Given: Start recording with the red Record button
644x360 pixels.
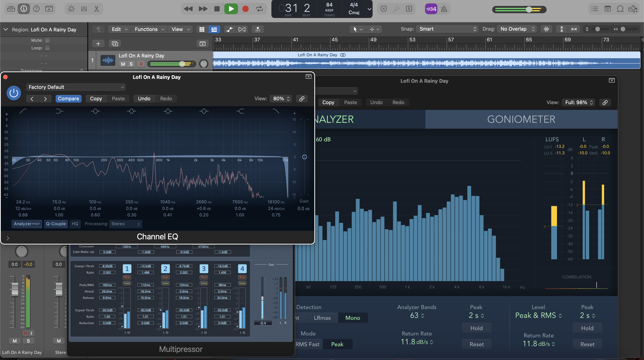Looking at the screenshot, I should 246,9.
